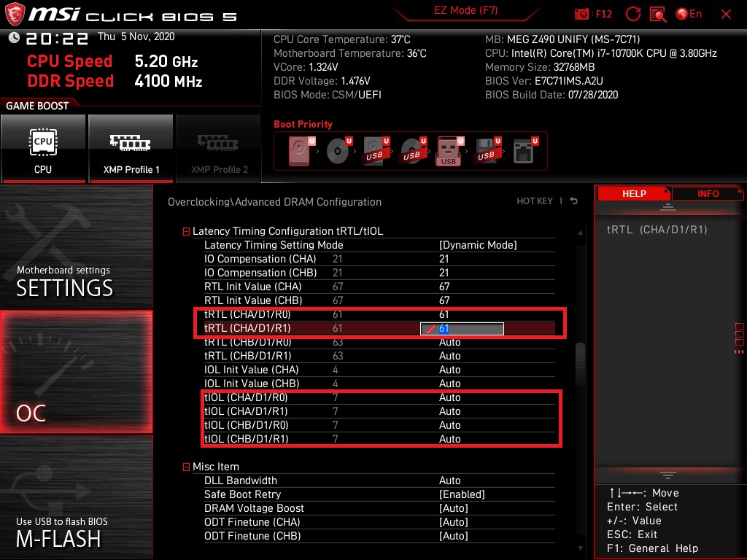Go back using the return arrow icon
Screen dimensions: 747x560
(574, 201)
